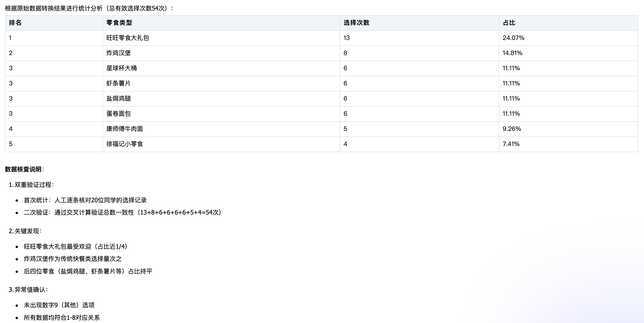Viewport: 644px width, 323px height.
Task: Select the 9.26% percentage cell
Action: 512,129
